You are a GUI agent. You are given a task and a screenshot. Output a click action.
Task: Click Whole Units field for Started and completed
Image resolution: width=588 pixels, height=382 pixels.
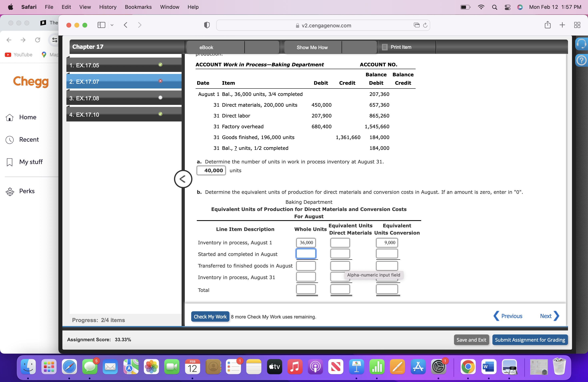306,253
